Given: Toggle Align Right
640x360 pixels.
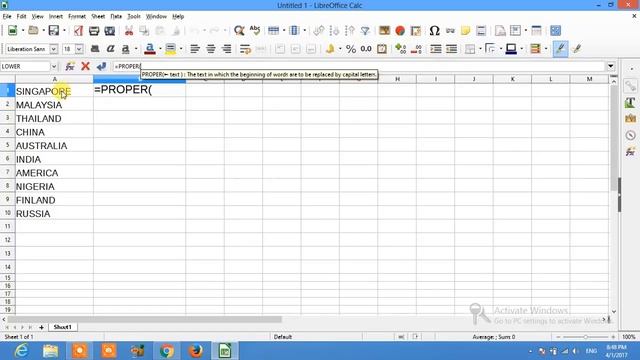Looking at the screenshot, I should (226, 49).
